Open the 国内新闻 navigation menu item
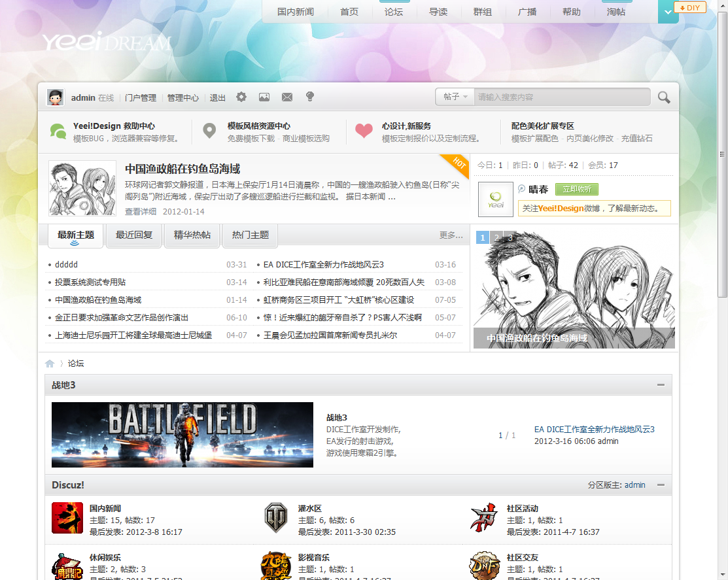728x580 pixels. click(296, 12)
